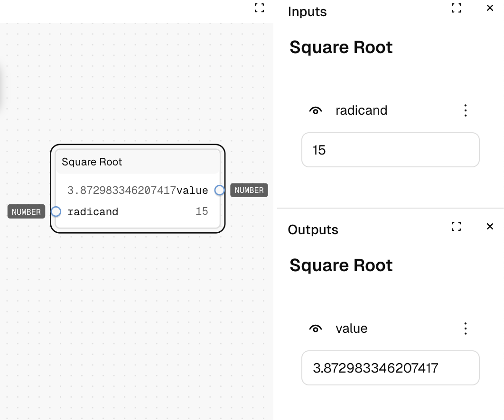Open more options for value
Image resolution: width=504 pixels, height=420 pixels.
[x=466, y=329]
